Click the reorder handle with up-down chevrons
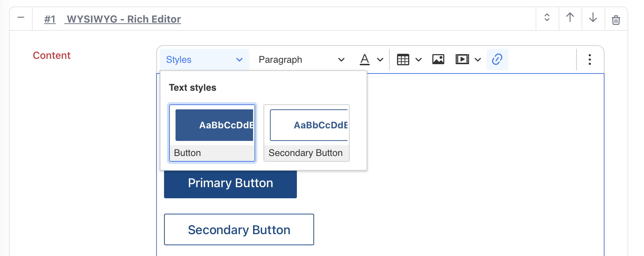The image size is (644, 256). [547, 18]
